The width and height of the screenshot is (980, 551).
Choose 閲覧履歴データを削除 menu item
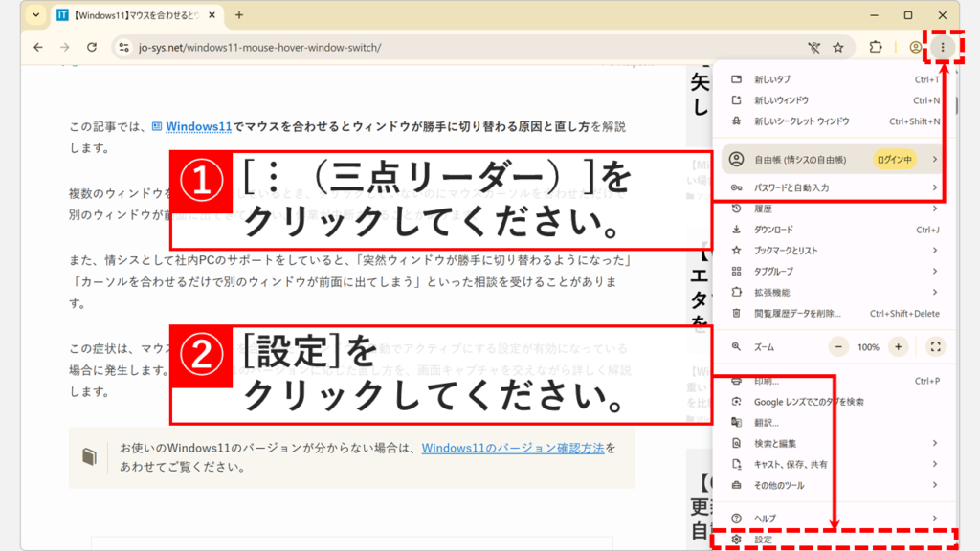(835, 314)
